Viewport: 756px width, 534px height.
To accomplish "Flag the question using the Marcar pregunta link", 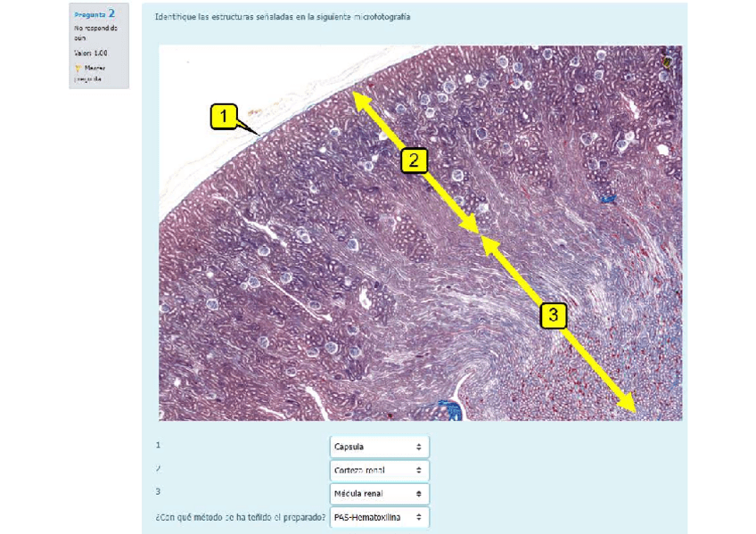I will [x=90, y=73].
